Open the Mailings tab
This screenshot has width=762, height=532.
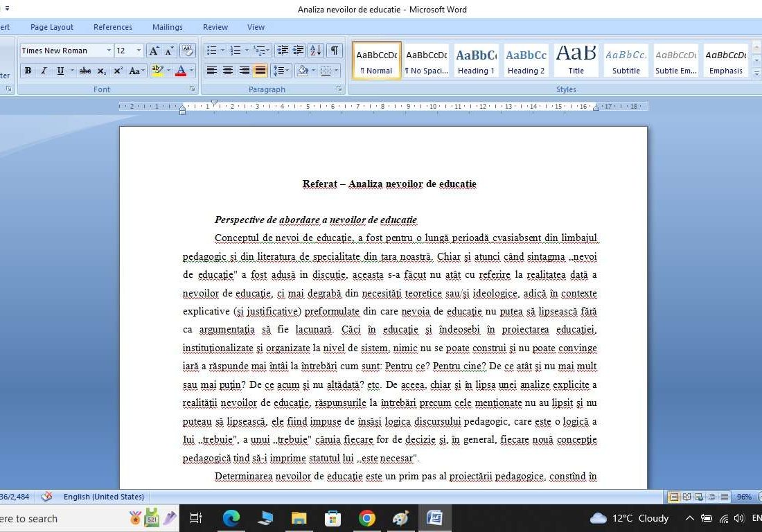pos(167,27)
